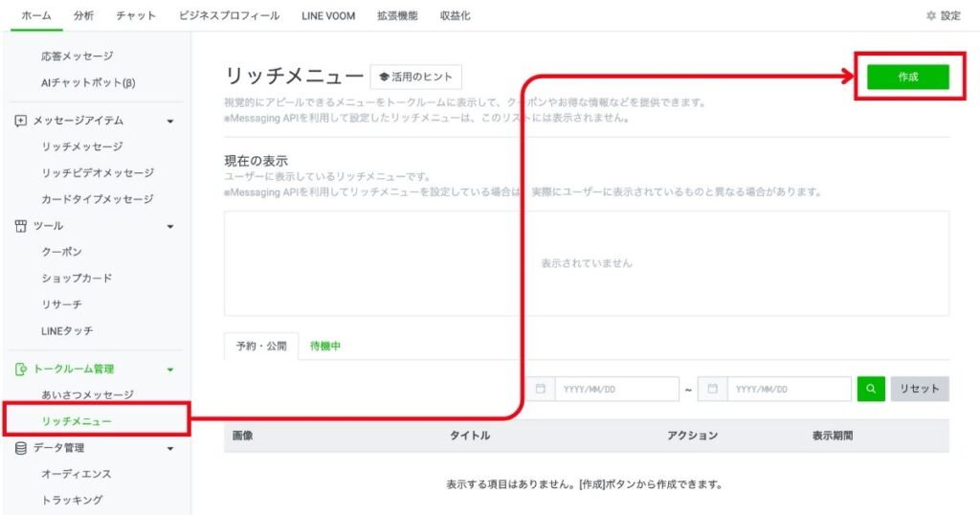
Task: Click the green search magnifier button
Action: (871, 389)
